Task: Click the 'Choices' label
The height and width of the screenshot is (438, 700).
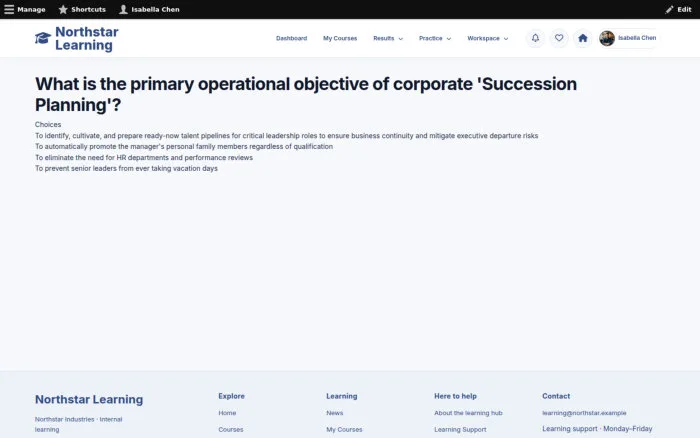Action: coord(48,125)
